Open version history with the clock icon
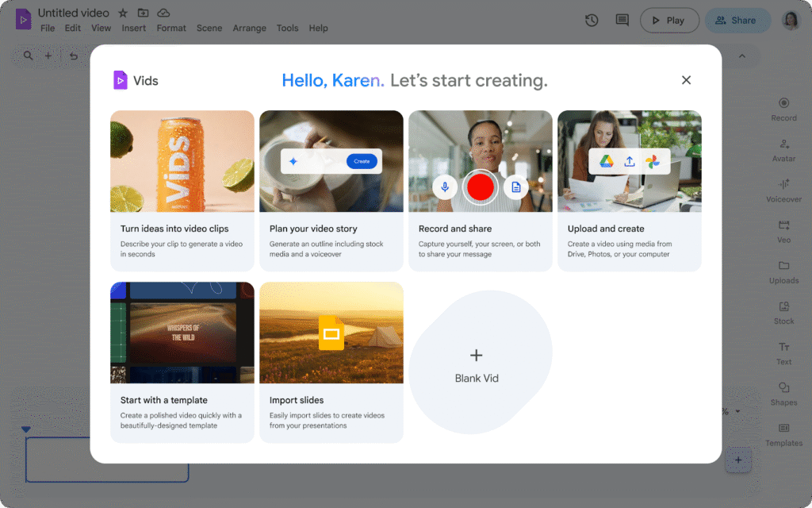Viewport: 812px width, 508px height. 592,21
